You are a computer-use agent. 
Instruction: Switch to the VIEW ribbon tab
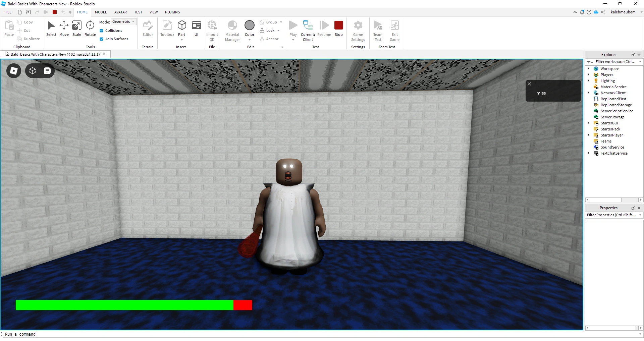coord(154,12)
